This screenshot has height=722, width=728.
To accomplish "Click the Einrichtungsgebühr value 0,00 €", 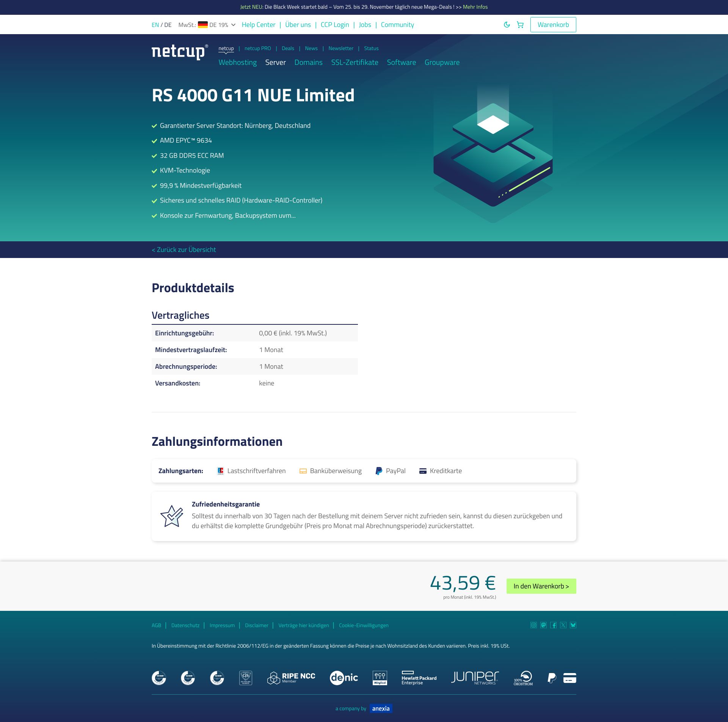I will pyautogui.click(x=293, y=333).
